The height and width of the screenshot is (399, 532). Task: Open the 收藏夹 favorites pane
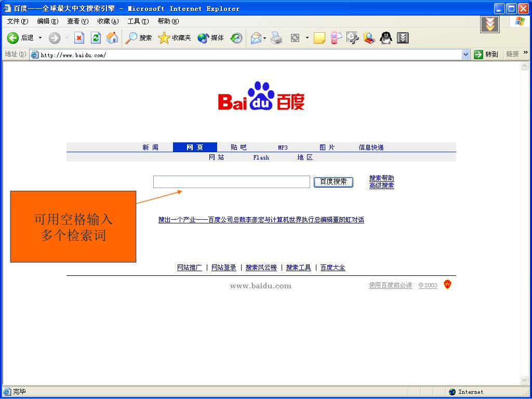click(x=175, y=38)
